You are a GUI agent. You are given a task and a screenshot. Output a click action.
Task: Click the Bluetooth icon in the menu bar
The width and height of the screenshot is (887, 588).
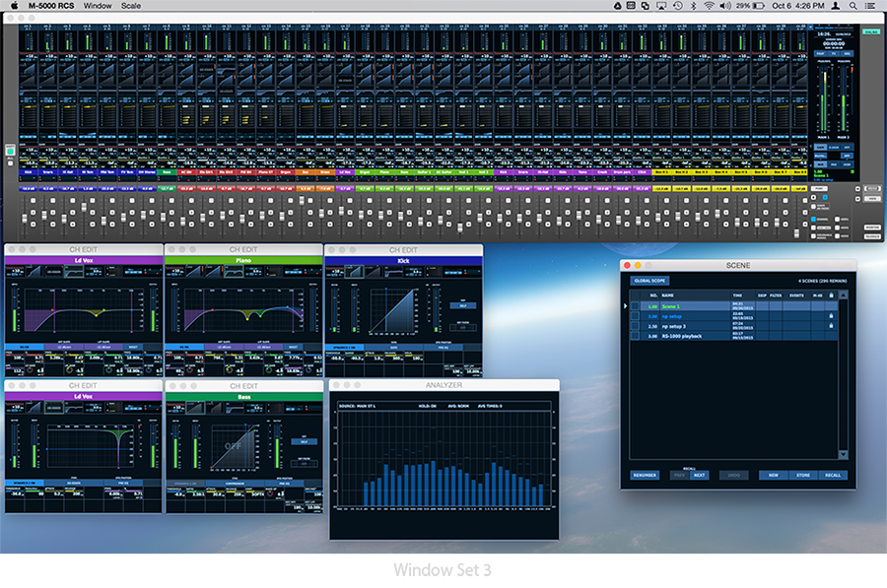(x=692, y=6)
